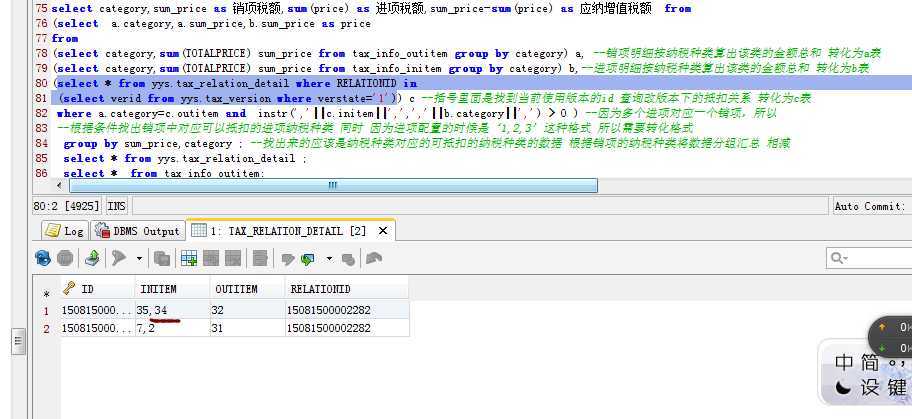Click the add-row grid icon with green plus
The height and width of the screenshot is (419, 912).
[189, 258]
